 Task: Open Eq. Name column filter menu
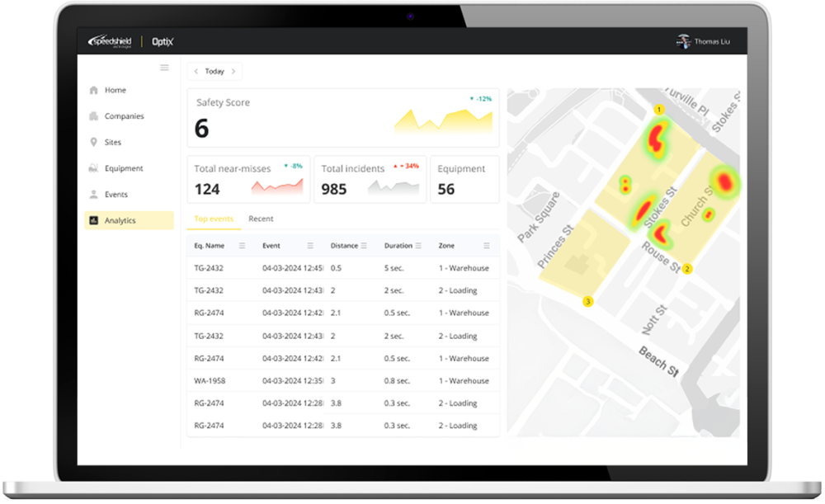click(242, 246)
